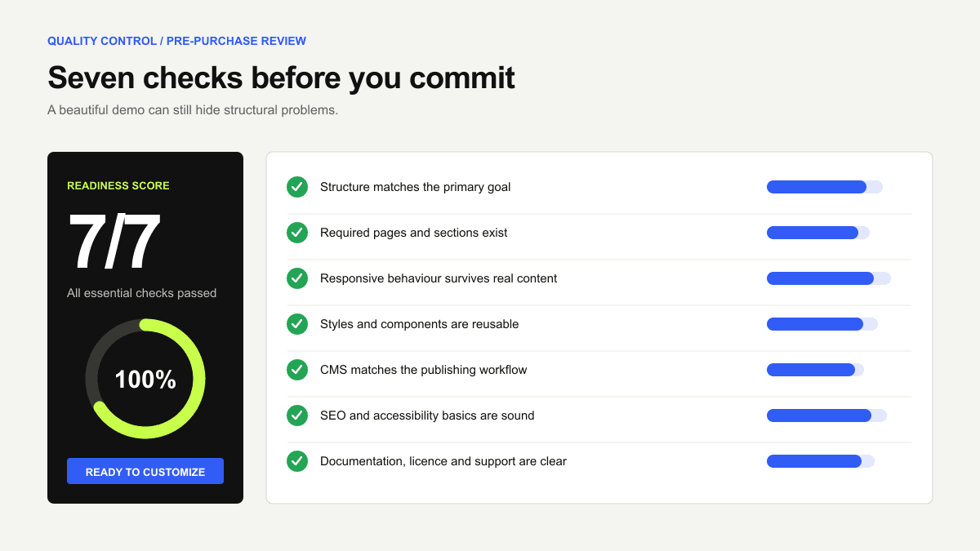Select the text Responsive behaviour survives real content
The image size is (980, 551).
pos(439,278)
